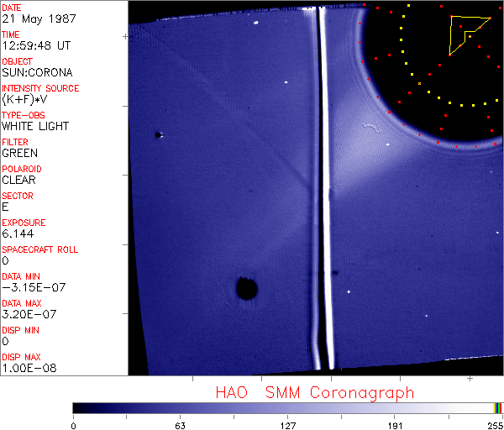504x430 pixels.
Task: Click the sector value E
Action: (x=5, y=207)
